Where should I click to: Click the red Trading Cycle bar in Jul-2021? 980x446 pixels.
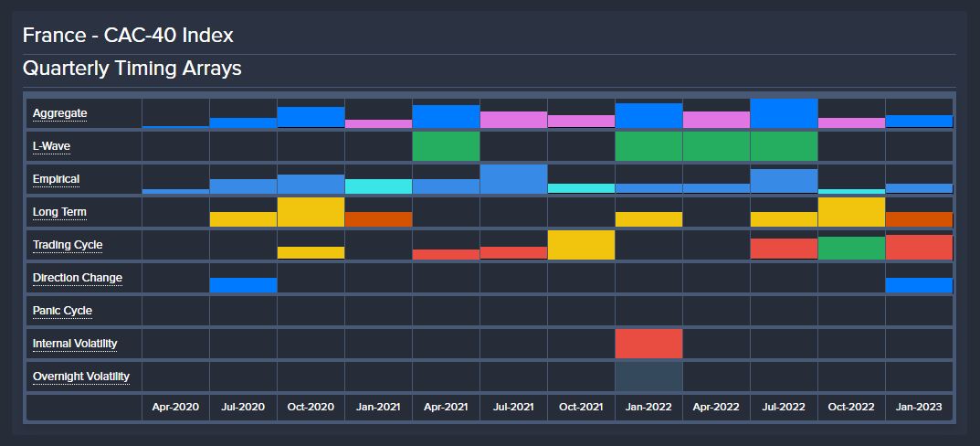tap(514, 253)
